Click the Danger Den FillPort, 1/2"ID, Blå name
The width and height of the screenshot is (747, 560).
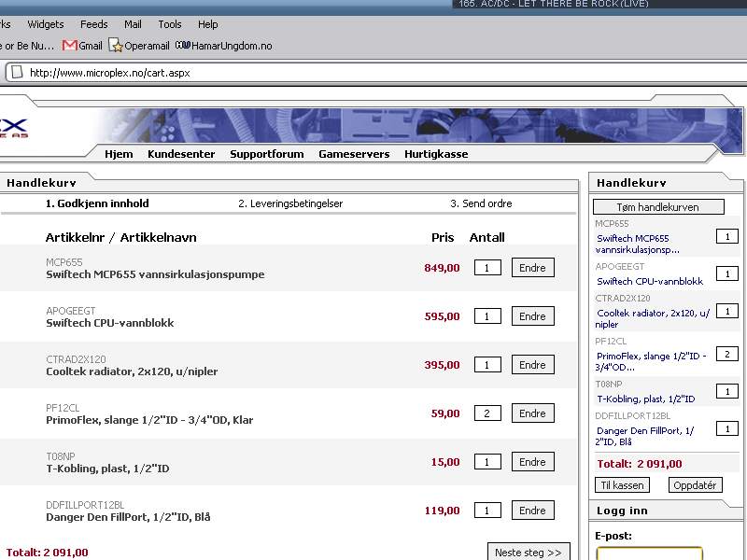pos(128,517)
